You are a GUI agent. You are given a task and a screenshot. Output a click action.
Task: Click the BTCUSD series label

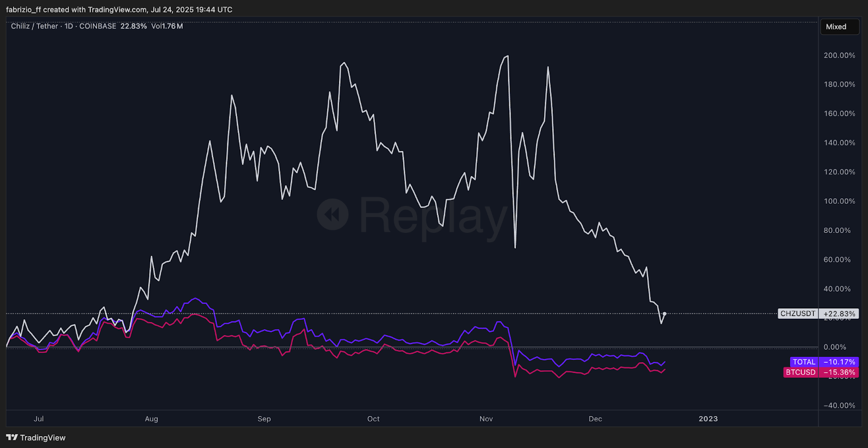tap(801, 373)
